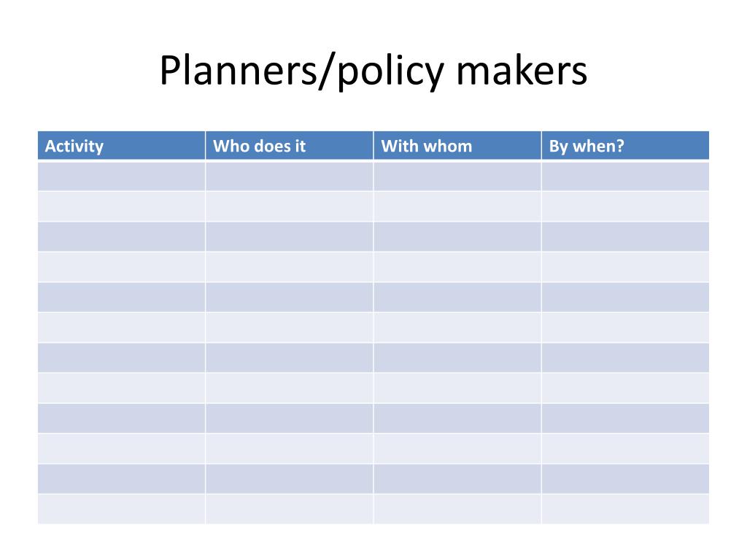Click second-to-last row cell under Activity
Image resolution: width=747 pixels, height=560 pixels.
pos(122,478)
